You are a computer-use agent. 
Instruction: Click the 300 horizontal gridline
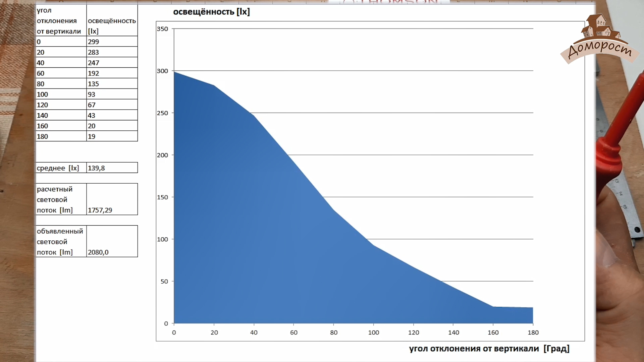pos(402,71)
